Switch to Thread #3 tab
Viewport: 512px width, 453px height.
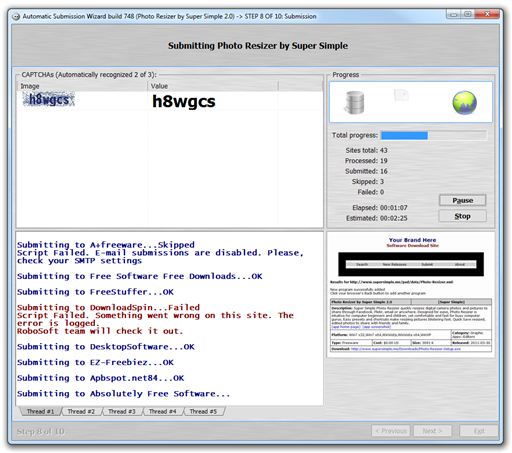point(122,411)
